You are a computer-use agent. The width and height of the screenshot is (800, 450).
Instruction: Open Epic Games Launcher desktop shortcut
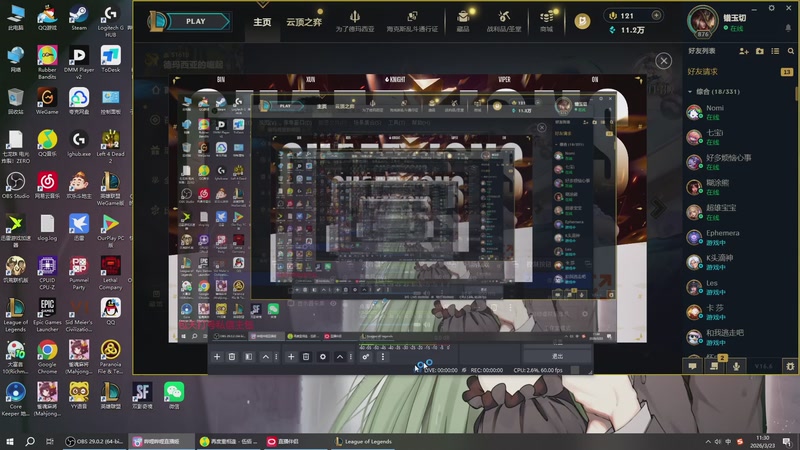[47, 315]
